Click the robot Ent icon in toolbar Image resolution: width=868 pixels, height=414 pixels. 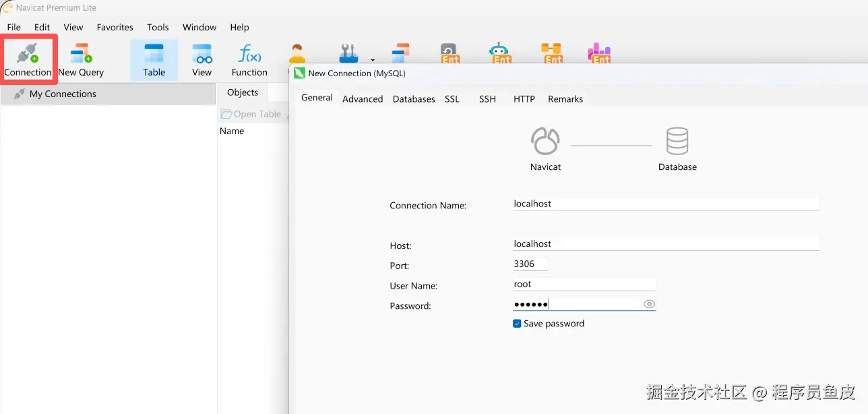[499, 53]
